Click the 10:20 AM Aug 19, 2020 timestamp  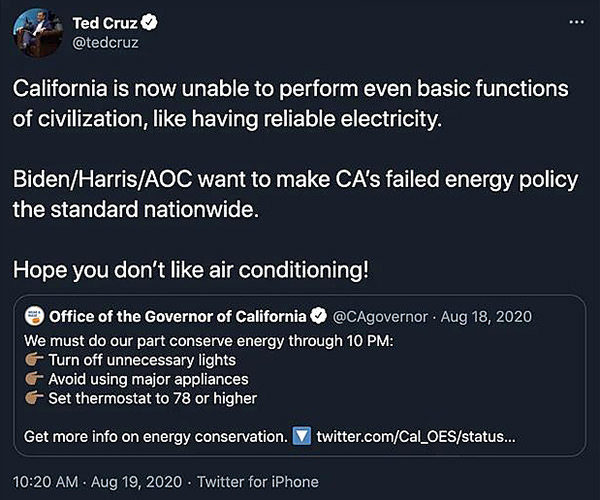[98, 482]
